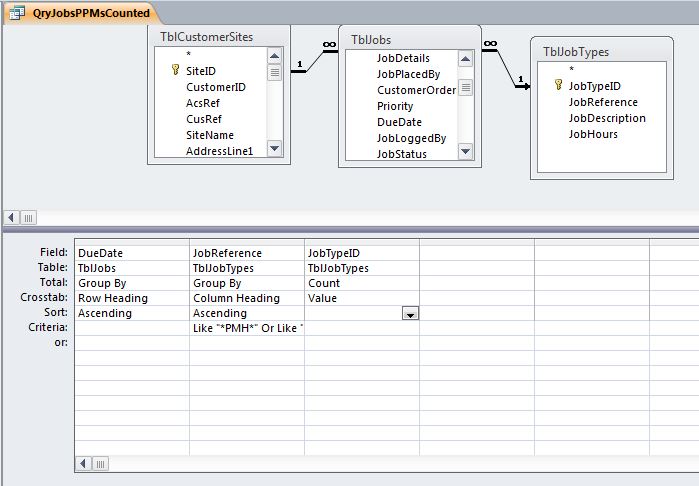This screenshot has width=699, height=486.
Task: Click the SiteID primary key icon
Action: coord(175,70)
